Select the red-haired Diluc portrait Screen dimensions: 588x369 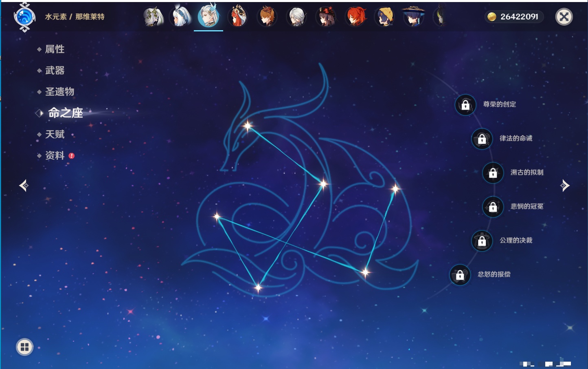(x=355, y=17)
